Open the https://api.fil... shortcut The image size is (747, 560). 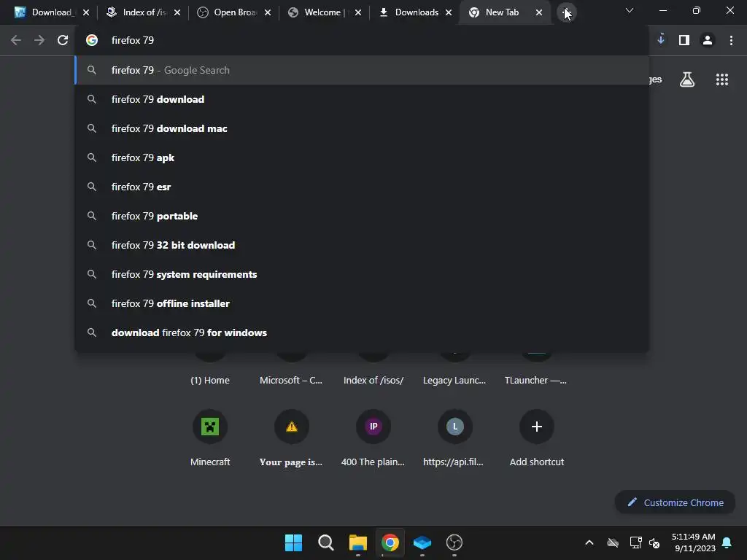(x=455, y=427)
